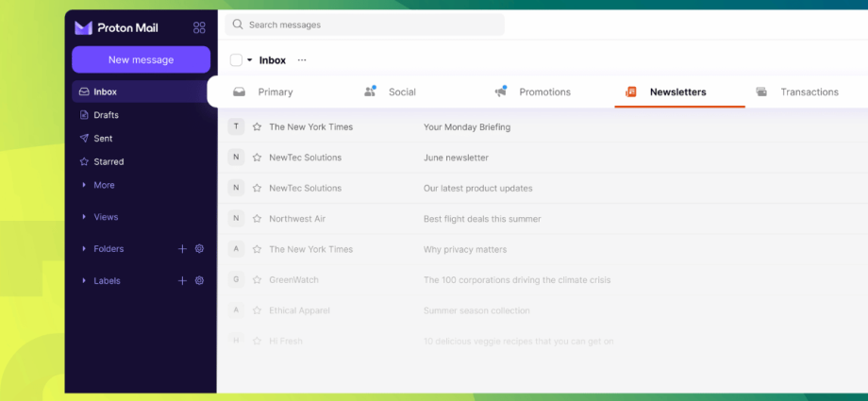Tick the select-all messages checkbox
This screenshot has width=868, height=401.
(x=237, y=59)
